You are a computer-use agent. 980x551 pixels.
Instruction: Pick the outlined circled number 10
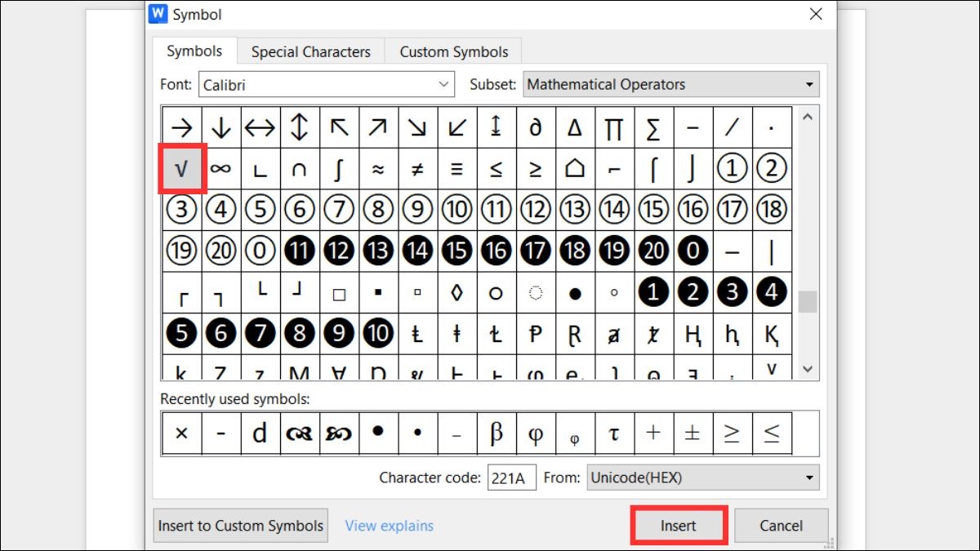(457, 210)
